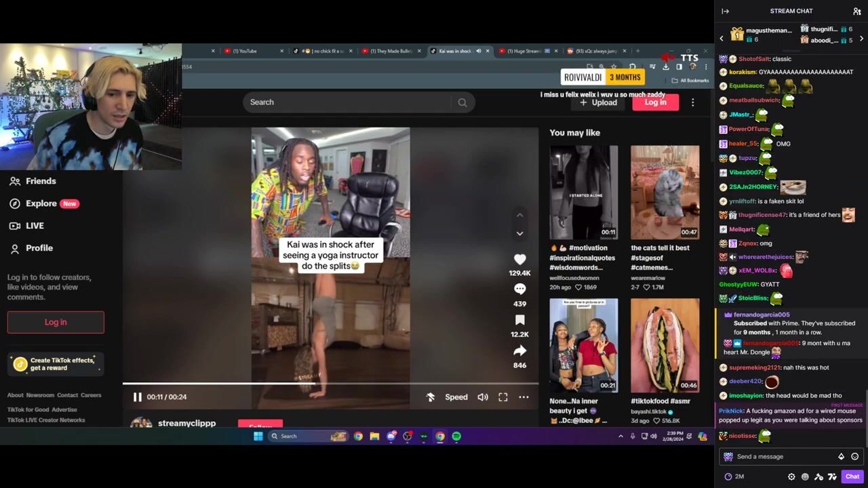Show previous gift leaderboard entries
The image size is (868, 488).
click(722, 39)
